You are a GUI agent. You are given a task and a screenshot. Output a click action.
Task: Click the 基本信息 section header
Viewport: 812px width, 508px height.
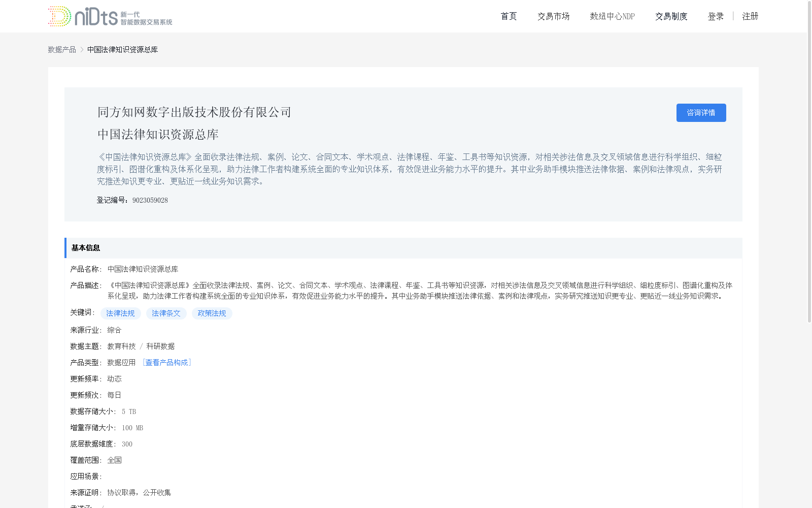pyautogui.click(x=403, y=248)
